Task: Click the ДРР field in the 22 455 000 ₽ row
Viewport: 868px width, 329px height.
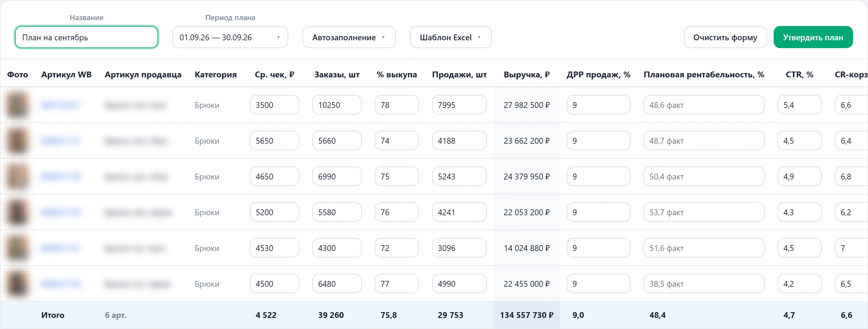Action: click(598, 284)
